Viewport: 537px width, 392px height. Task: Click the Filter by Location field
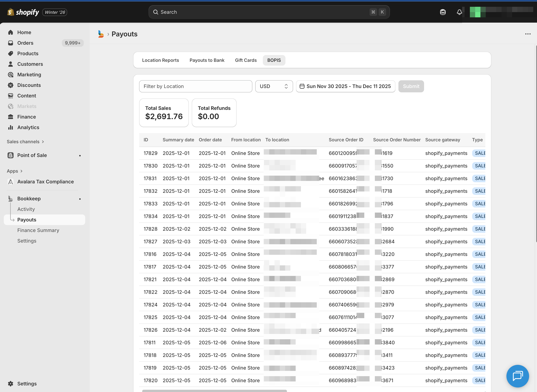tap(195, 86)
